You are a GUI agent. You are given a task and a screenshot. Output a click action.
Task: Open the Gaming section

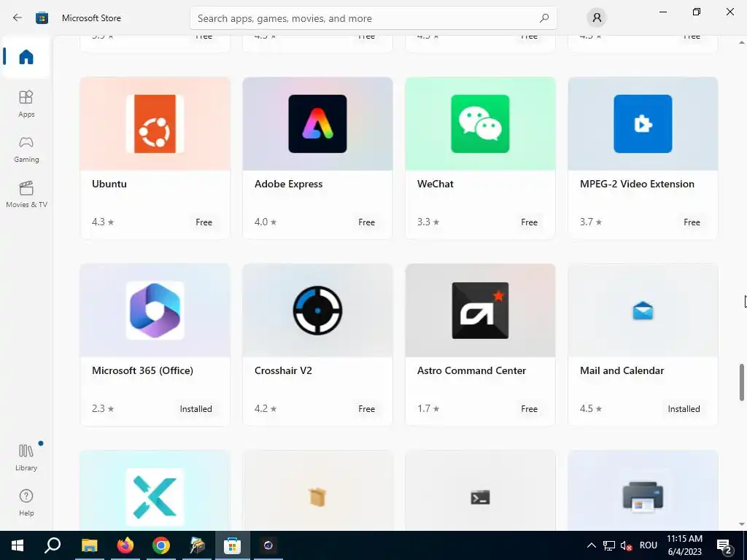pos(26,149)
